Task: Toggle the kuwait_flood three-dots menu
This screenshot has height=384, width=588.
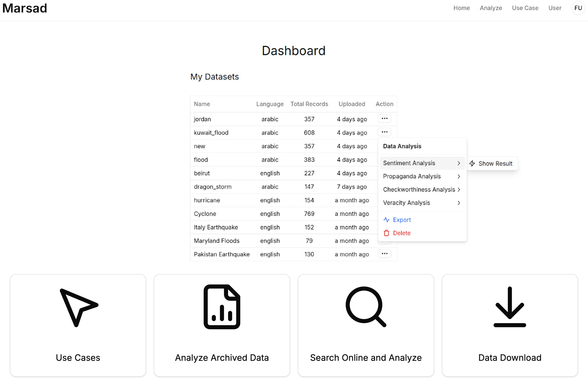Action: coord(384,132)
